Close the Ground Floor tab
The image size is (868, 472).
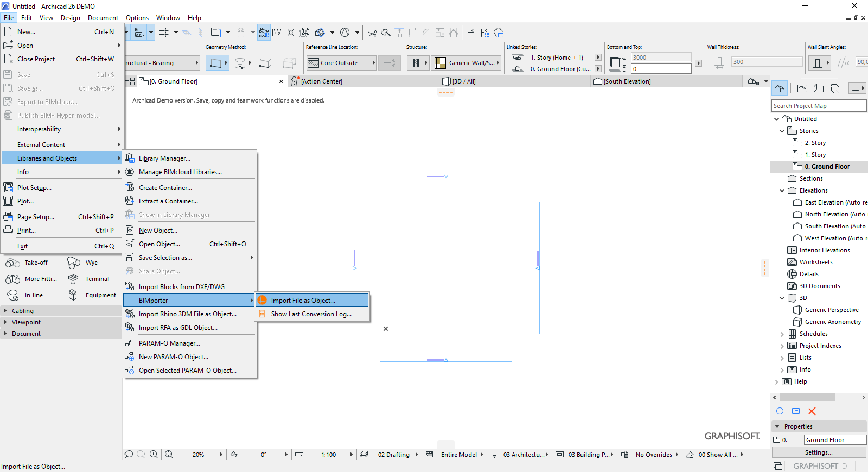pyautogui.click(x=281, y=81)
